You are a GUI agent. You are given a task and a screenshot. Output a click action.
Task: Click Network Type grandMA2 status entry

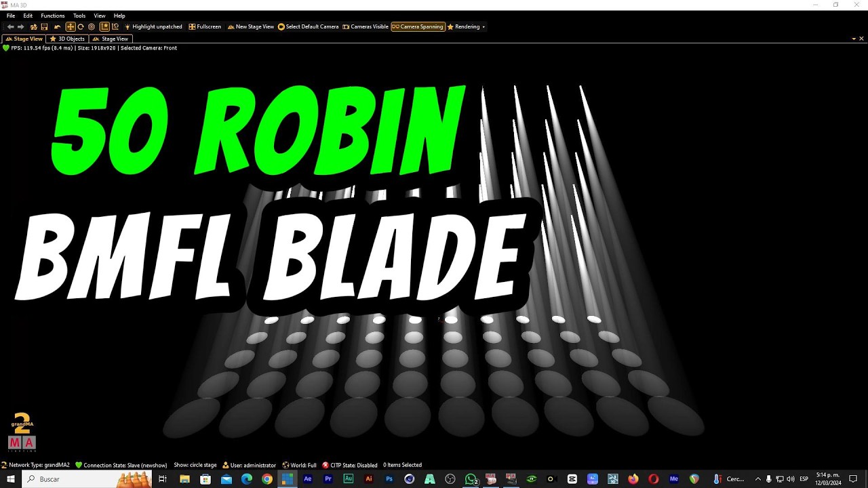[35, 465]
